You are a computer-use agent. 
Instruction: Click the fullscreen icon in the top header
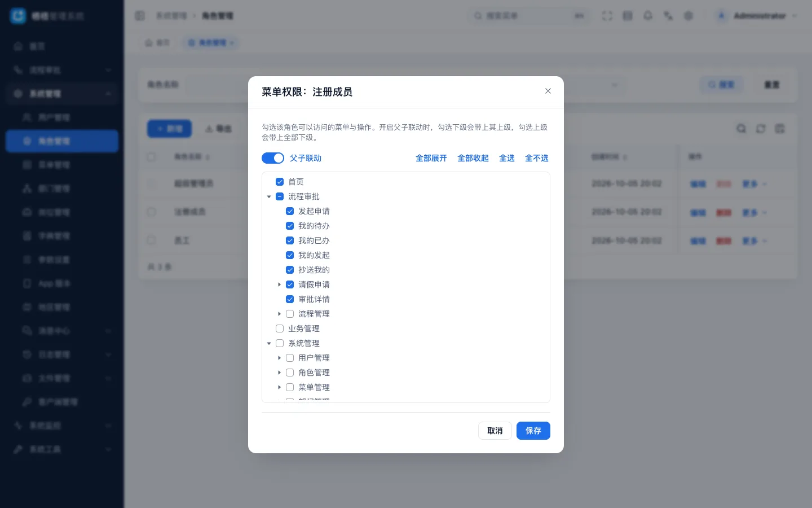(607, 16)
